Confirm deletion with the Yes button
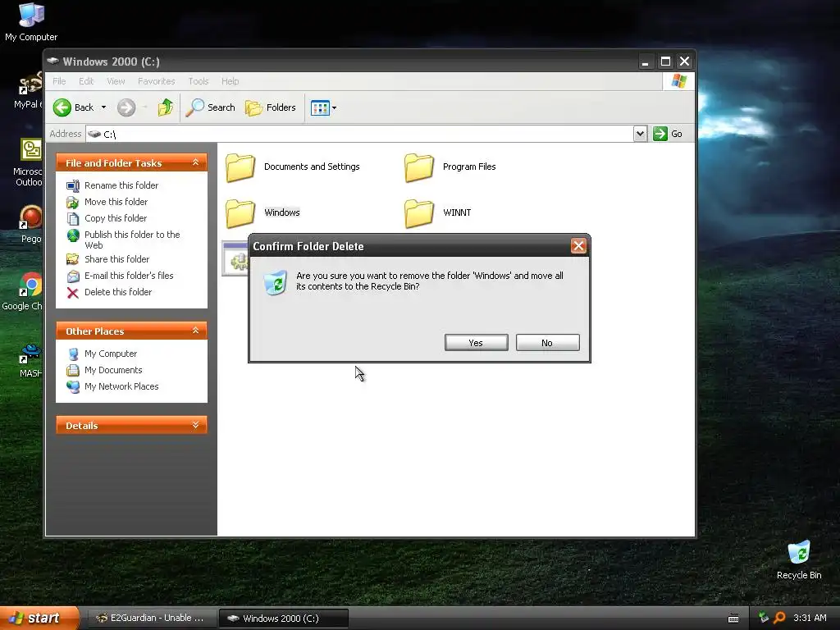Screen dimensions: 840x630 [x=477, y=343]
